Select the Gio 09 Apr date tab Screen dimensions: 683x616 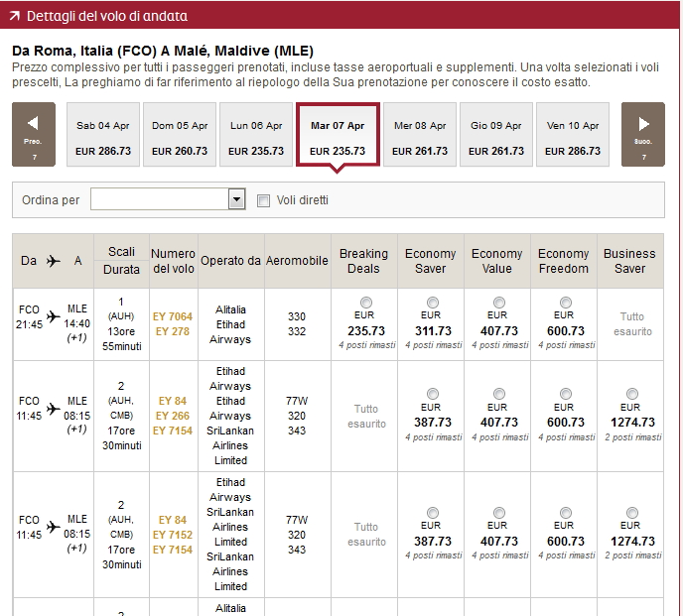pos(496,138)
